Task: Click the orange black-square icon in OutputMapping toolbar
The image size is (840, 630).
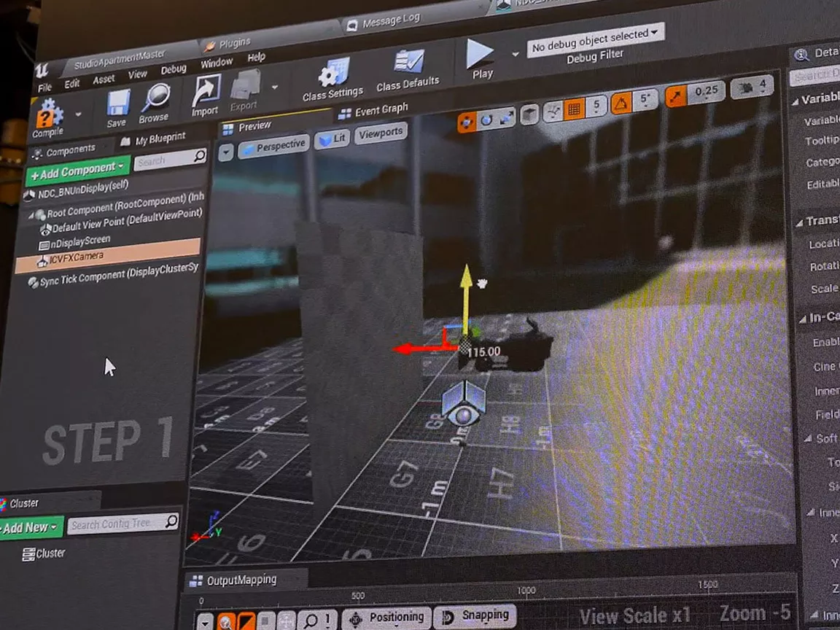Action: coord(246,621)
